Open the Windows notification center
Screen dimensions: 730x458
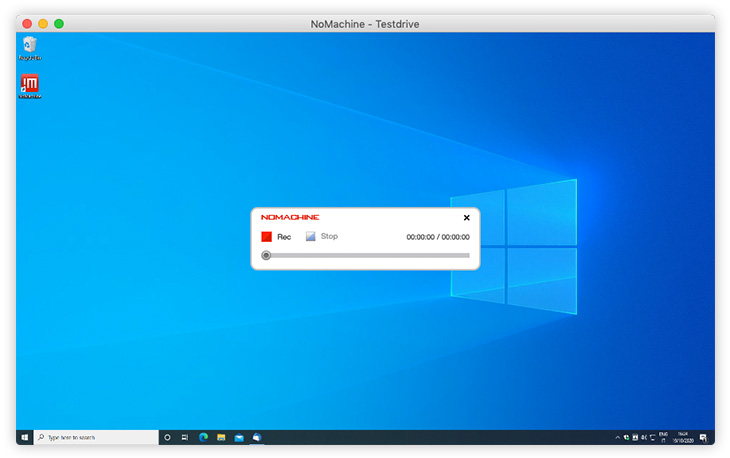point(703,437)
